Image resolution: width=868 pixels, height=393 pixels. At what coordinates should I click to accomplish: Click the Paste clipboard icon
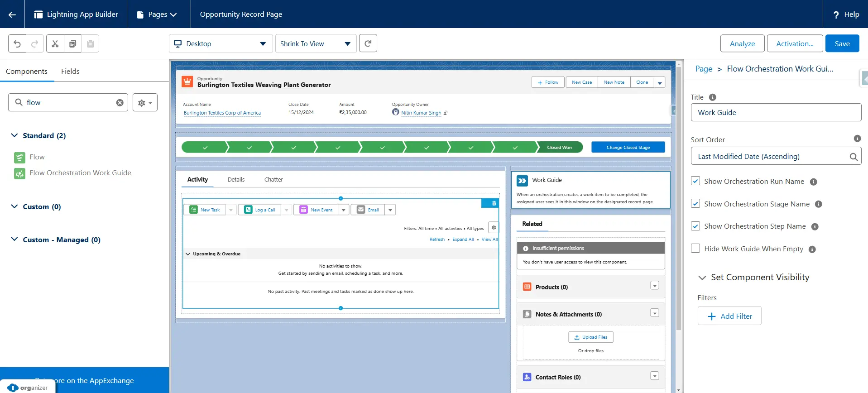91,44
